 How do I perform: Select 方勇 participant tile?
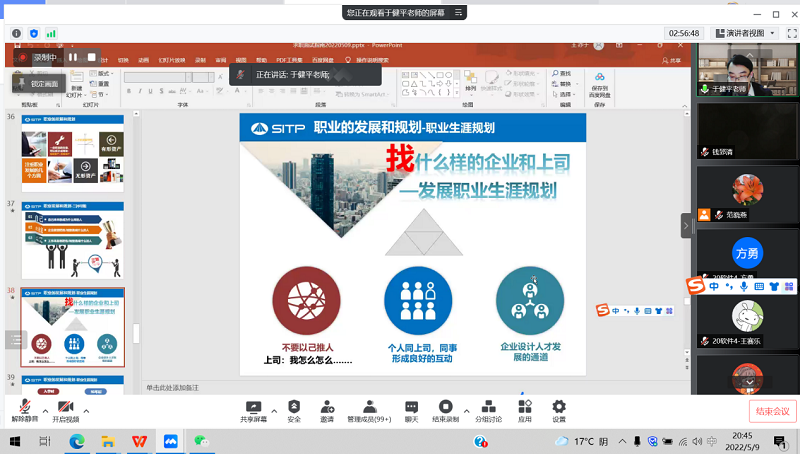click(747, 252)
